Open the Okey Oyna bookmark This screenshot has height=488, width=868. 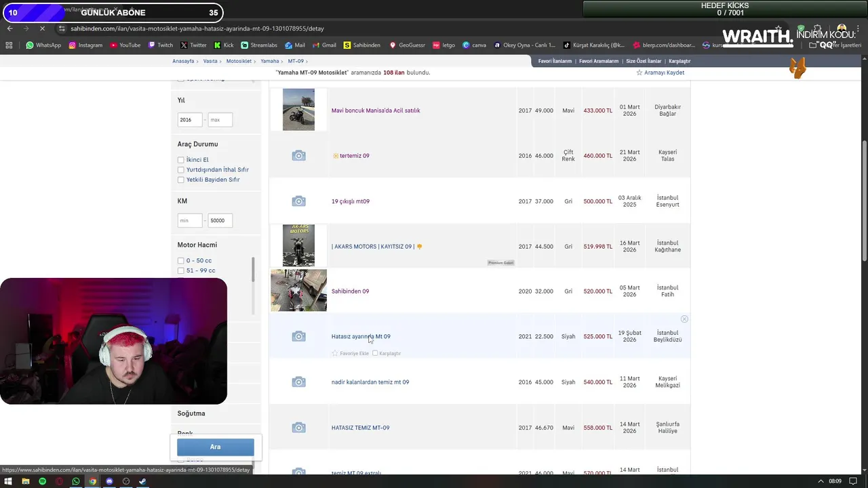pyautogui.click(x=524, y=45)
